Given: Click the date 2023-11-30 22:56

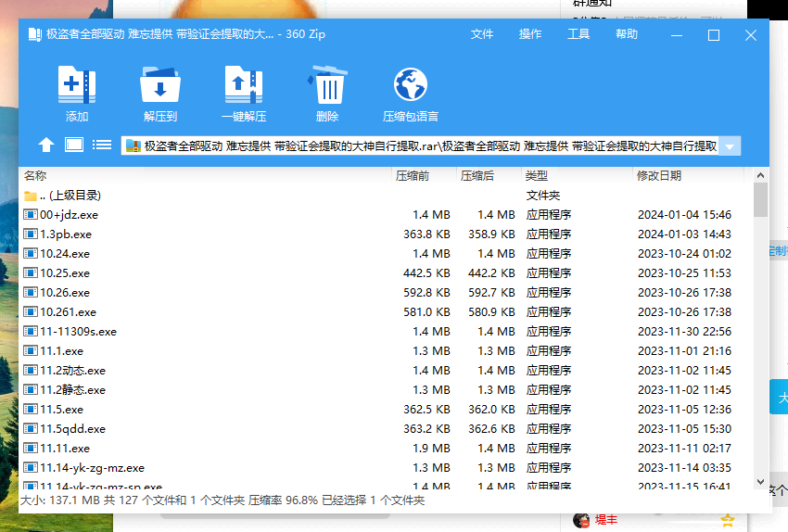Looking at the screenshot, I should tap(684, 332).
